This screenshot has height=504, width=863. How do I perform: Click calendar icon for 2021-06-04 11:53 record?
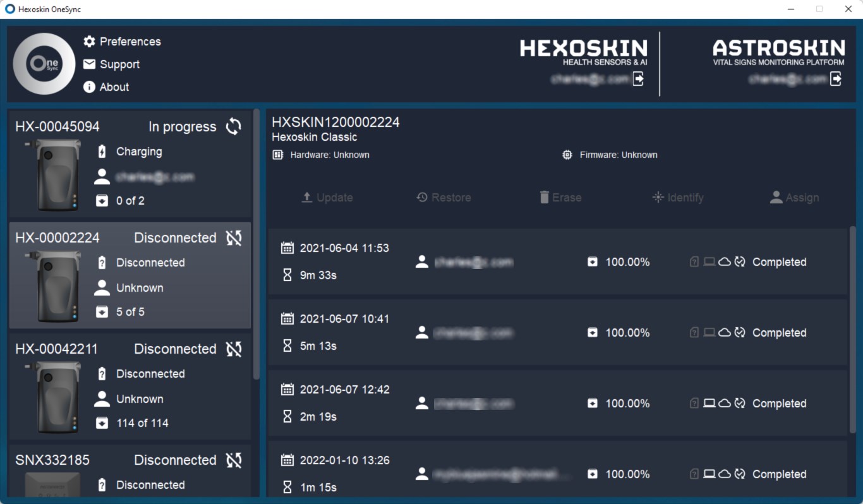287,248
